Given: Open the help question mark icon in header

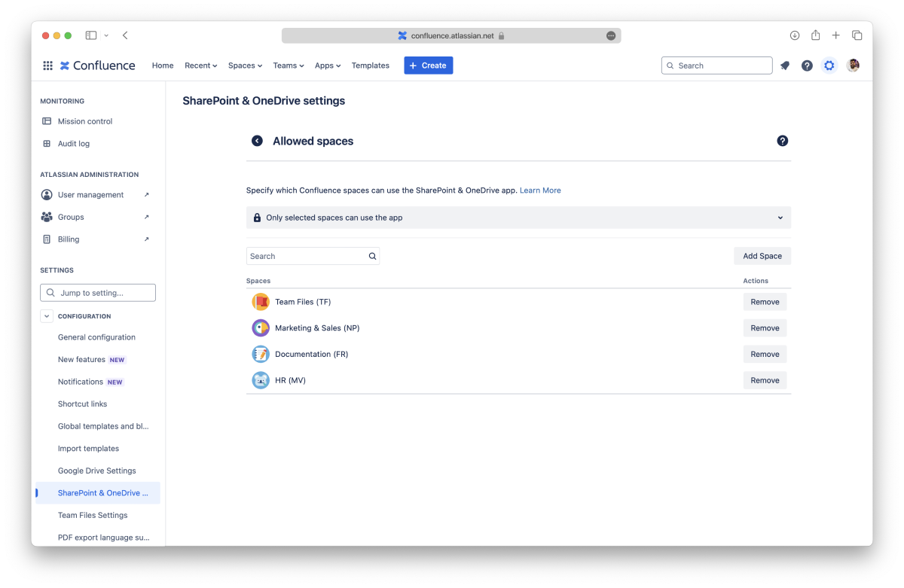Looking at the screenshot, I should click(x=807, y=66).
